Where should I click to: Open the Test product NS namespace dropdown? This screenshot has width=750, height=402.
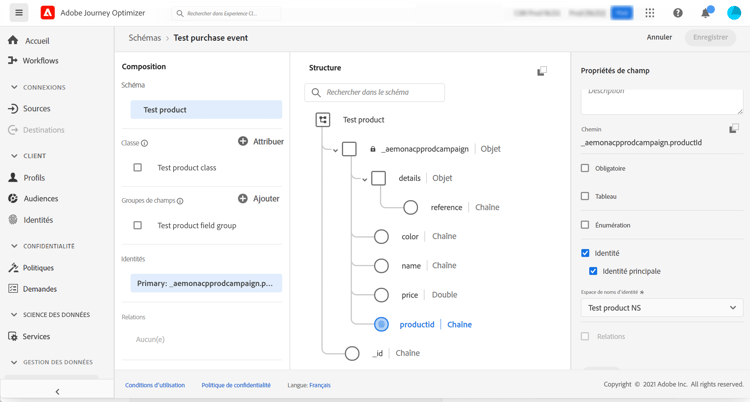click(x=662, y=308)
